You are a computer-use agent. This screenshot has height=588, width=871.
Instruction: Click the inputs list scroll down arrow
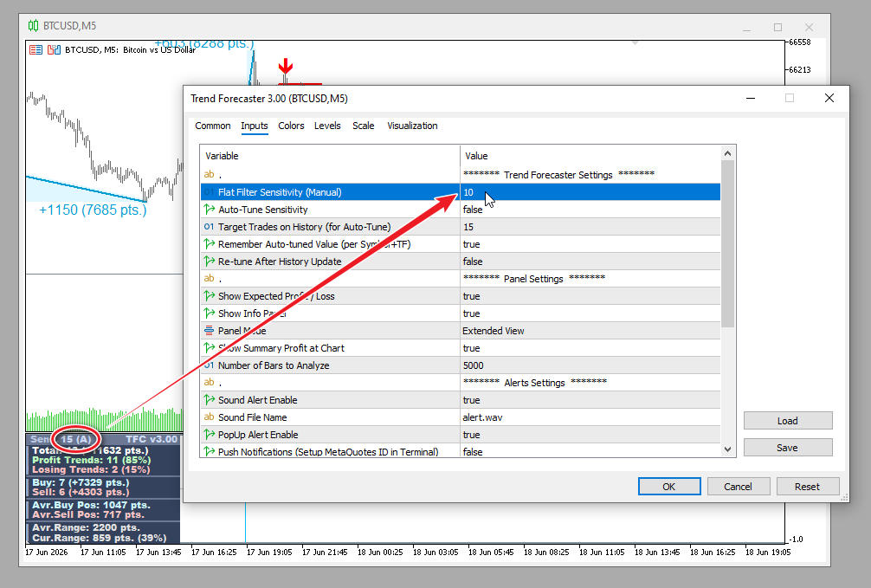click(727, 449)
